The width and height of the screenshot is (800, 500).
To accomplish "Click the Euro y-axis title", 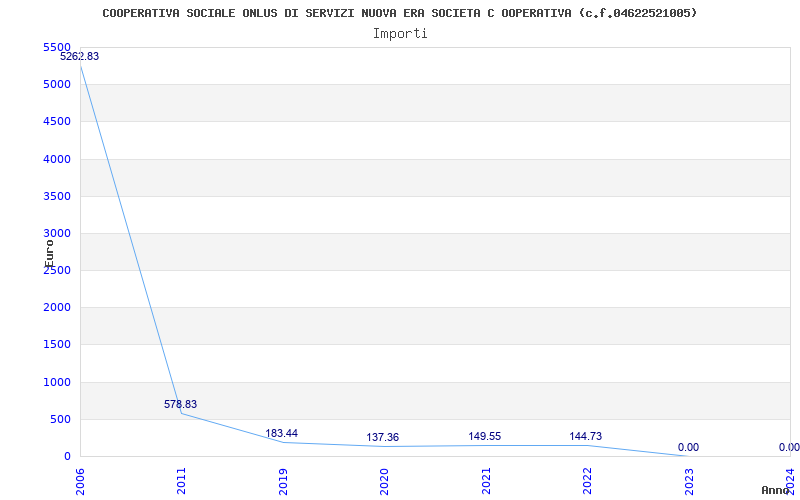I will point(49,254).
